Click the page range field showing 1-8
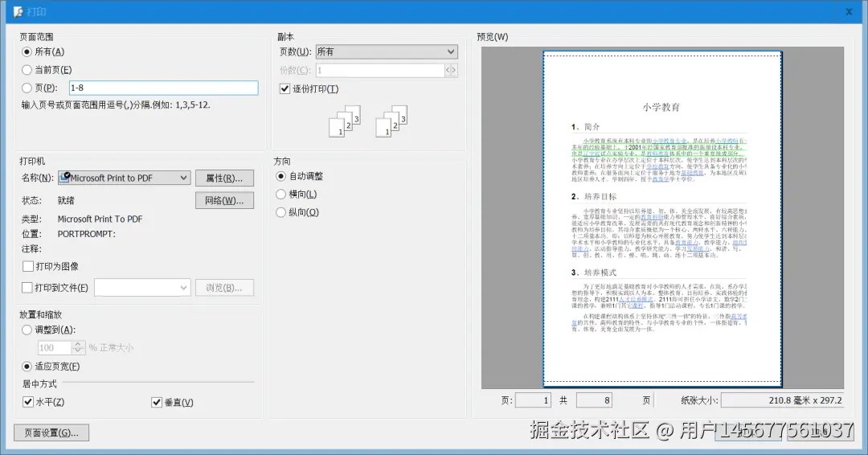868x455 pixels. coord(163,88)
